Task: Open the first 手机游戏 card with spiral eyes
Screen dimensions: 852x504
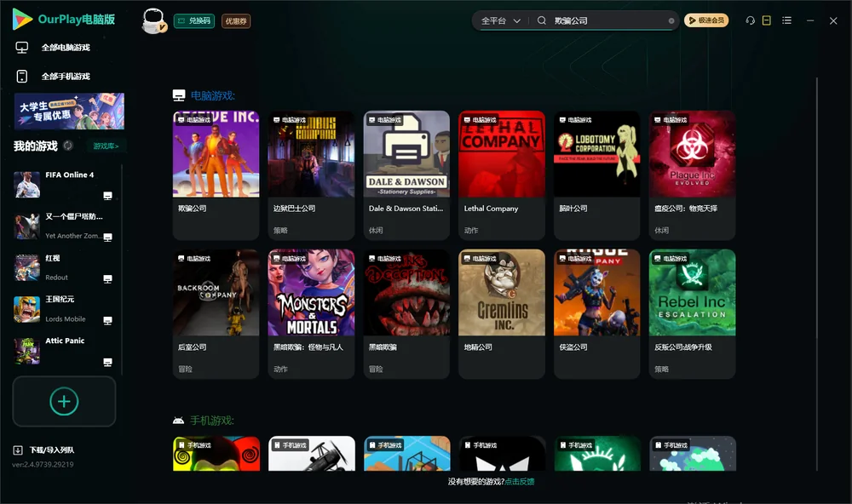Action: coord(216,454)
